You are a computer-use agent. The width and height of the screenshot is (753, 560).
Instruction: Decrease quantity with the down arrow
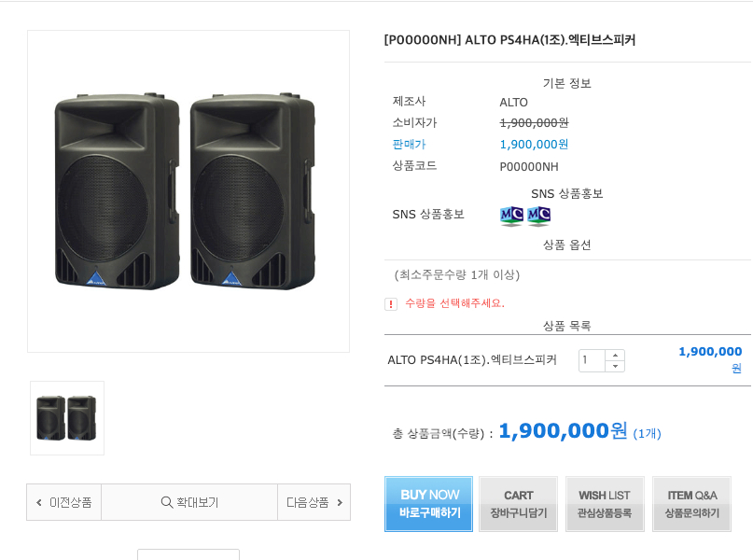click(615, 366)
